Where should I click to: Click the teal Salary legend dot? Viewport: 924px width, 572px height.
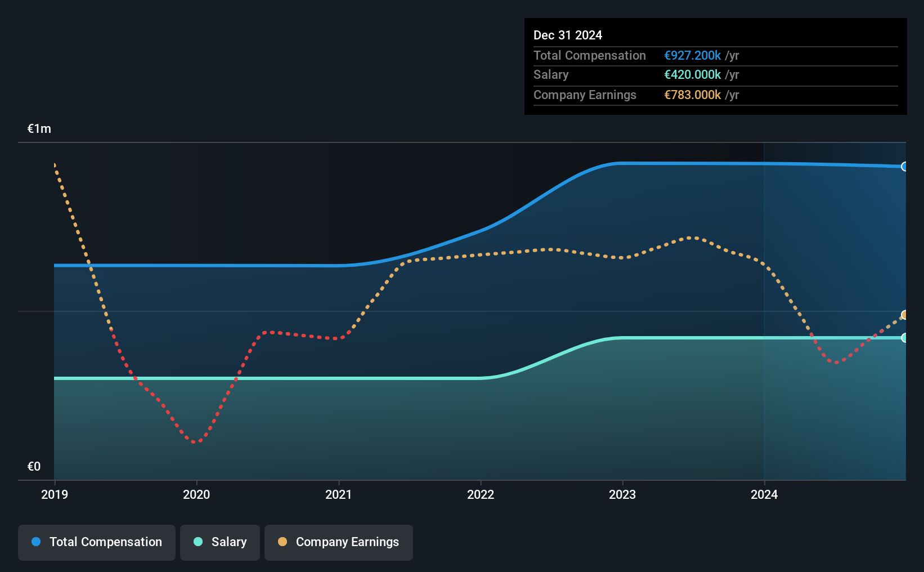coord(198,542)
